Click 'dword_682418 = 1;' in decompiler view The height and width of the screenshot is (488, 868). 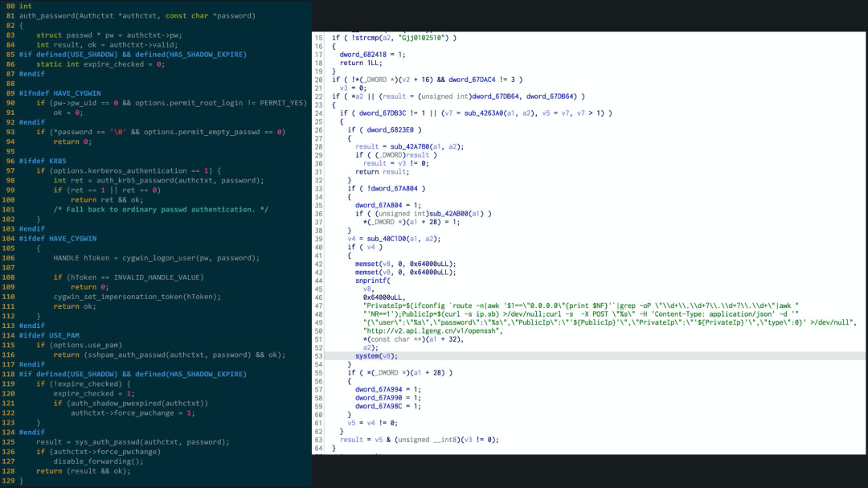(x=373, y=55)
